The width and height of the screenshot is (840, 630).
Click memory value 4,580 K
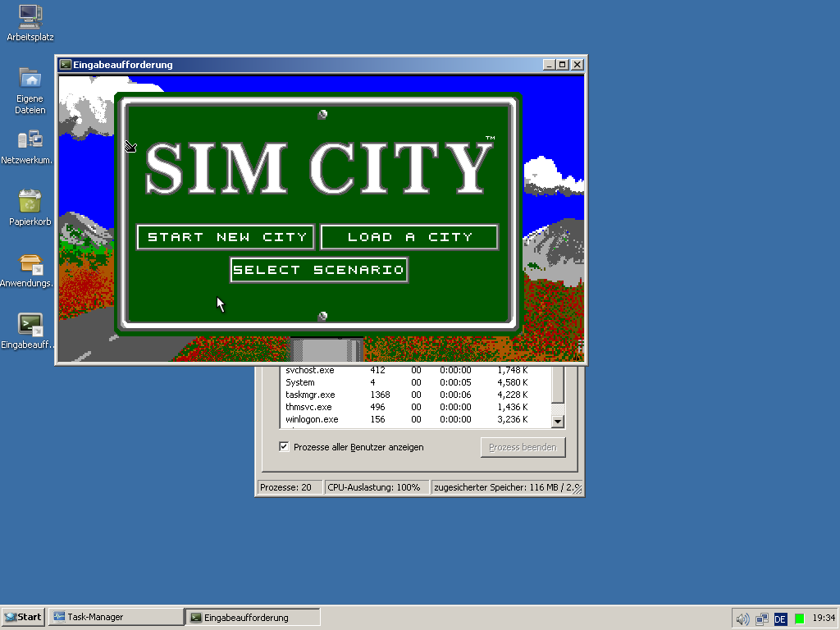tap(512, 382)
